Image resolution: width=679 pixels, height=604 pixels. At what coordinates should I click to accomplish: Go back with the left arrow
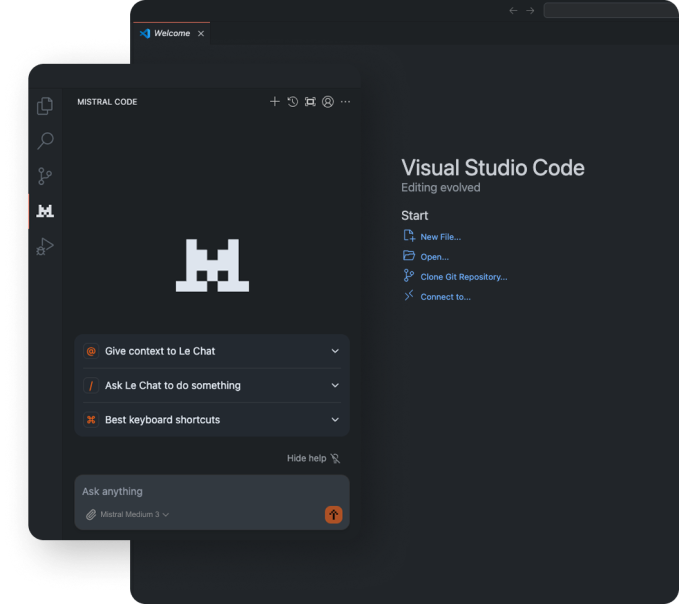coord(513,10)
